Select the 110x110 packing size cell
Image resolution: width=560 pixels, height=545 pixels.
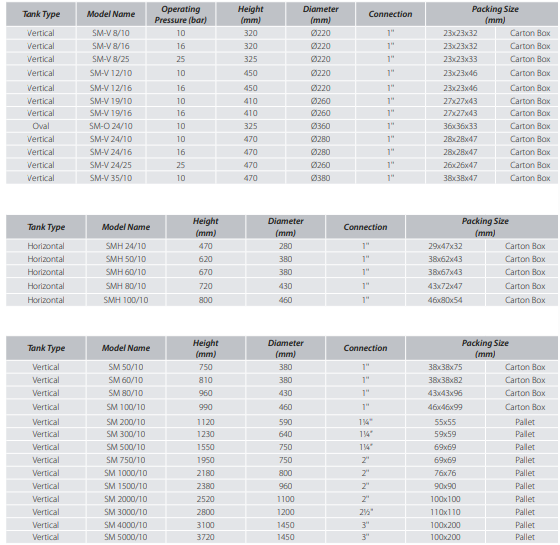click(445, 512)
